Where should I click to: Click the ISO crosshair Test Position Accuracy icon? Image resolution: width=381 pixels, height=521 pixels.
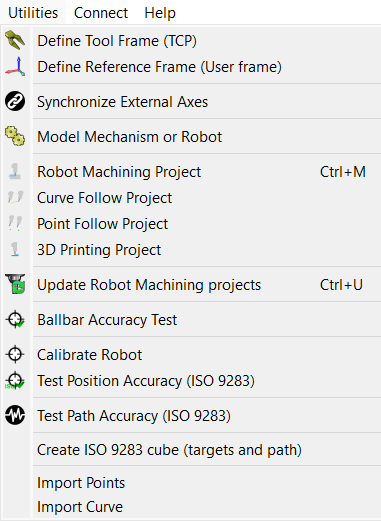15,380
